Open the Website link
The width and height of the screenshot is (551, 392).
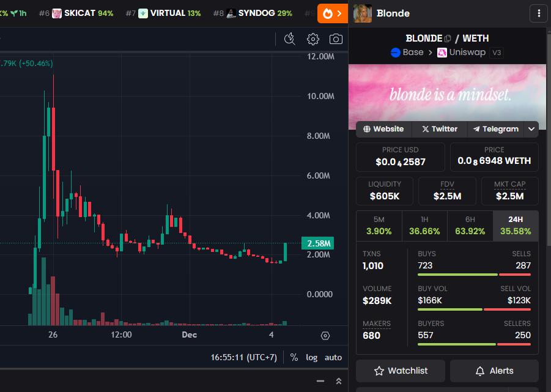click(383, 129)
